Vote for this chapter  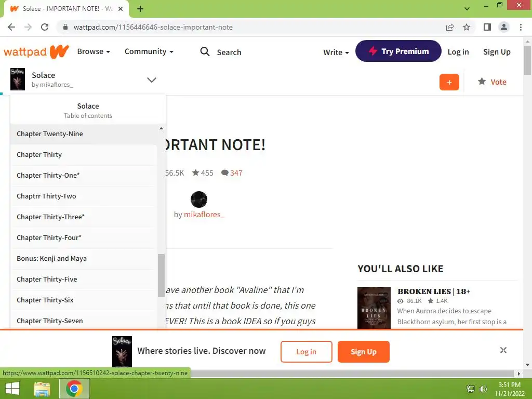click(x=492, y=82)
